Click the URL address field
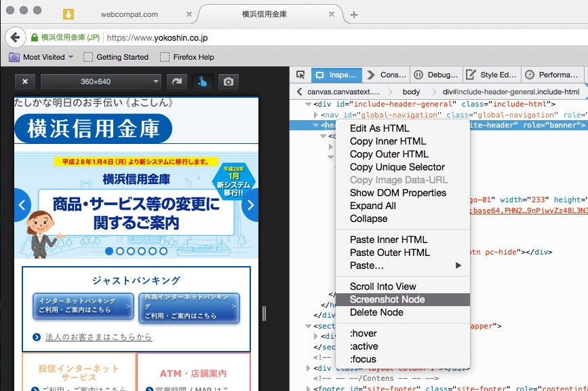This screenshot has width=588, height=391. coord(345,37)
